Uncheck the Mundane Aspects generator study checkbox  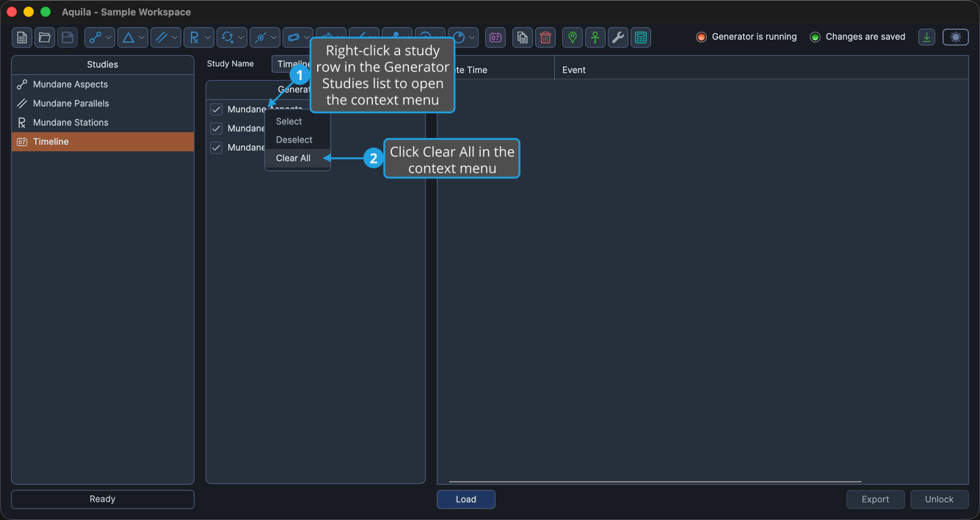point(217,109)
